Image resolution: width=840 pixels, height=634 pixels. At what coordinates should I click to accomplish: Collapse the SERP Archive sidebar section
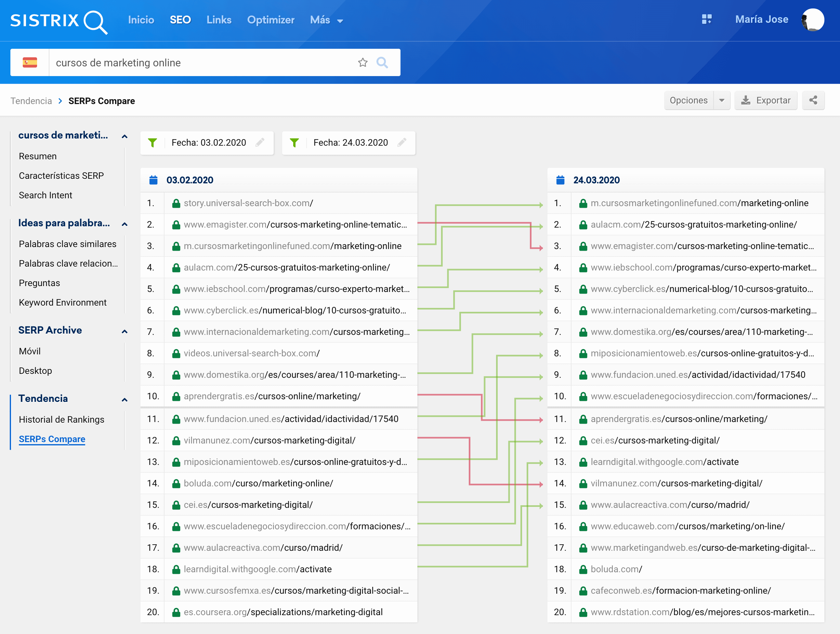[124, 331]
